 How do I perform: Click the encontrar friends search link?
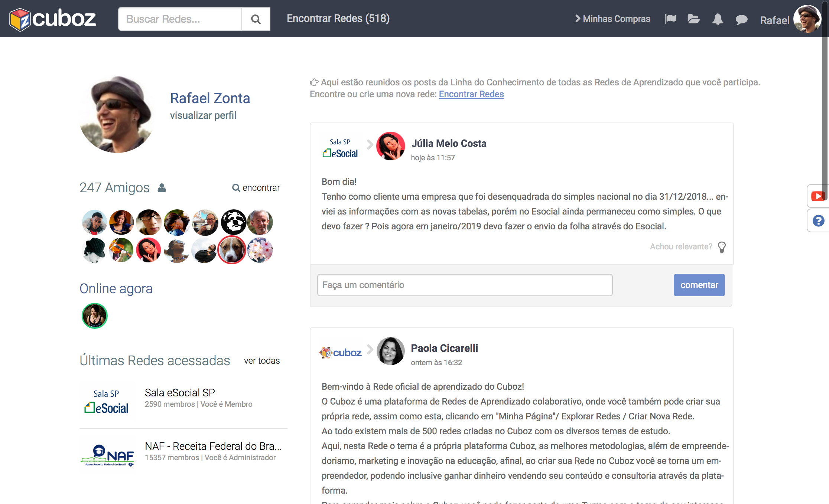pos(256,188)
